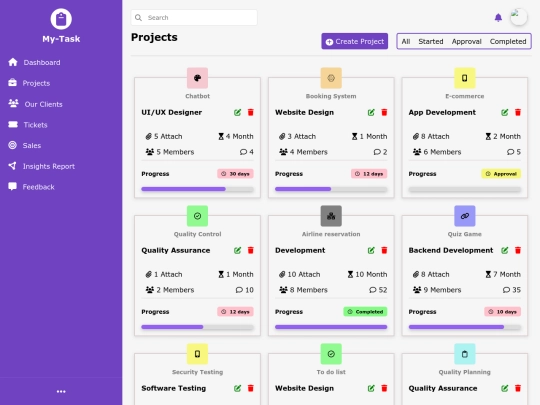Click the Chatbot palette icon
Image resolution: width=540 pixels, height=405 pixels.
point(197,78)
